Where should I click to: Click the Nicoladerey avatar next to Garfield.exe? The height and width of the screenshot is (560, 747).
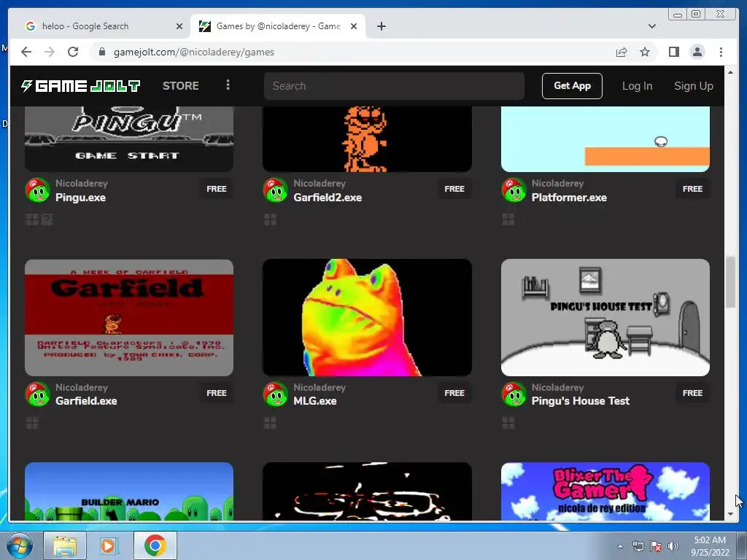point(38,394)
